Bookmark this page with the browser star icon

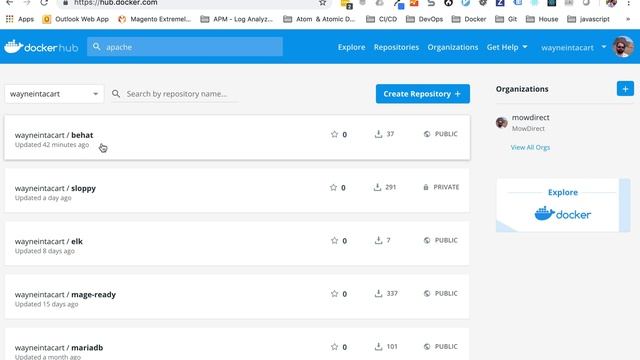[322, 3]
